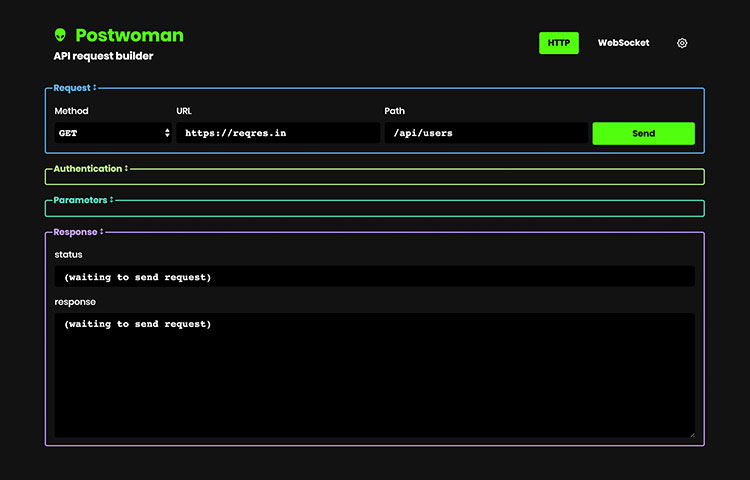The width and height of the screenshot is (750, 480).
Task: Click the arrows icon beside Authentication heading
Action: pos(127,169)
